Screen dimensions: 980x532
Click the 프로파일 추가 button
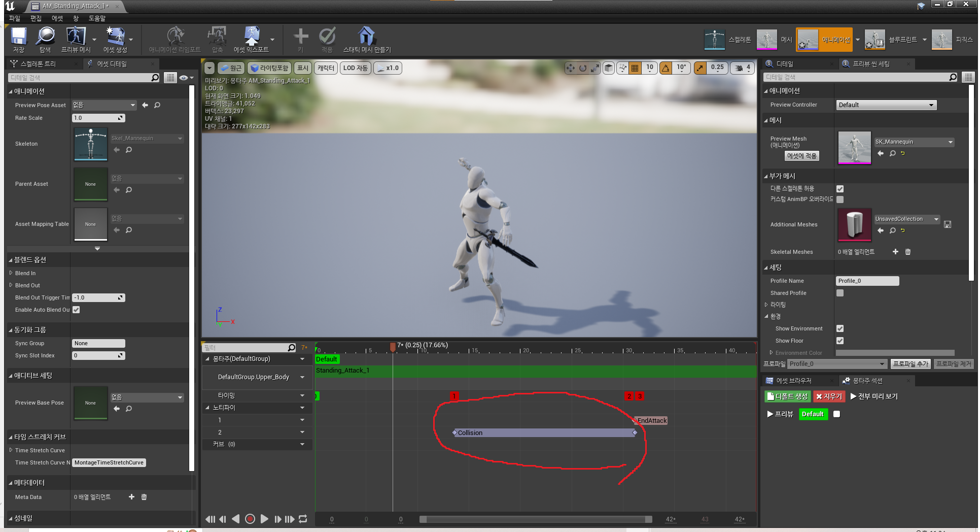(x=911, y=364)
